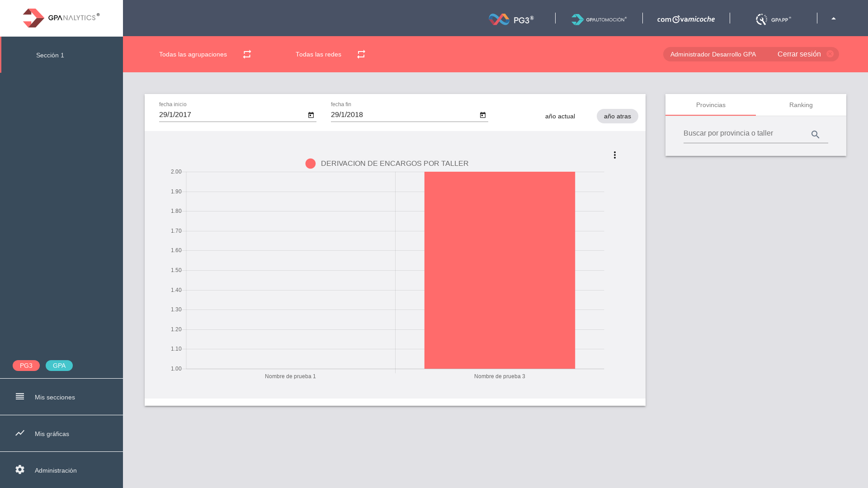Open the chart three-dot options menu

pos(614,155)
